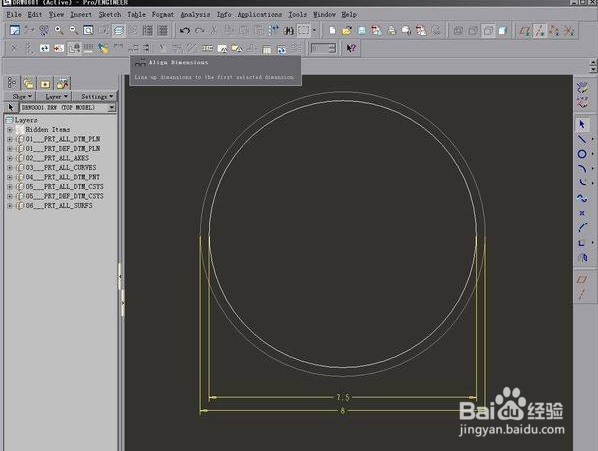Click the favorites navigator tab icon
This screenshot has width=598, height=451.
tap(45, 83)
